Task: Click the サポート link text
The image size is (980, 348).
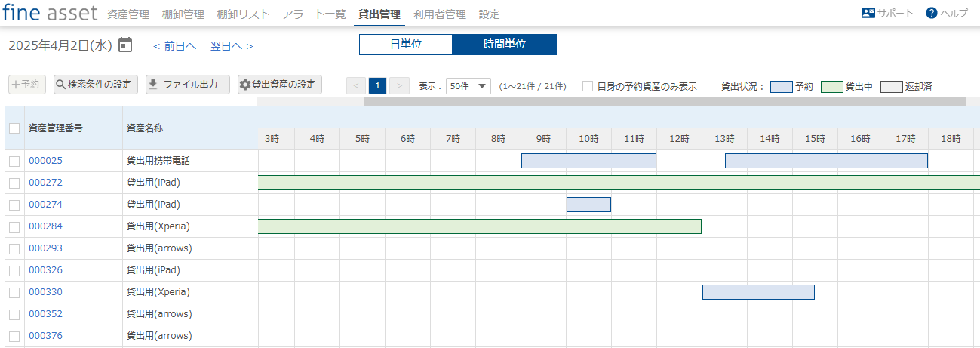Action: coord(896,14)
